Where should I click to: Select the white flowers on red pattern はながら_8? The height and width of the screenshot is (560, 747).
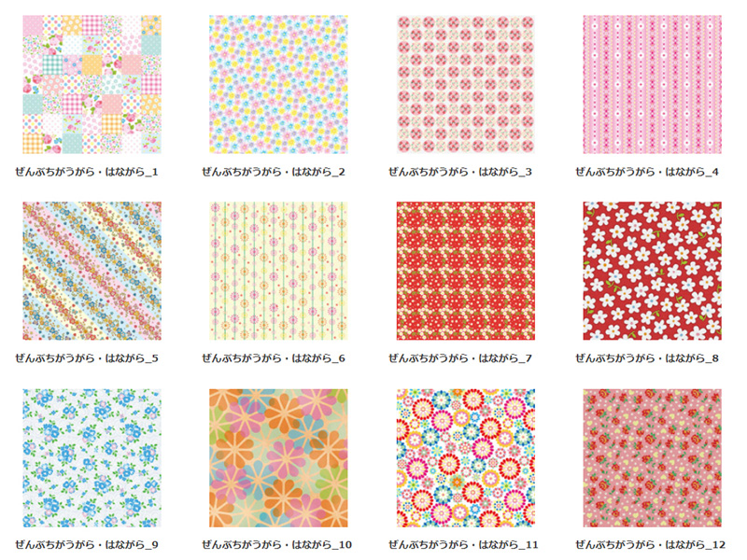[652, 271]
